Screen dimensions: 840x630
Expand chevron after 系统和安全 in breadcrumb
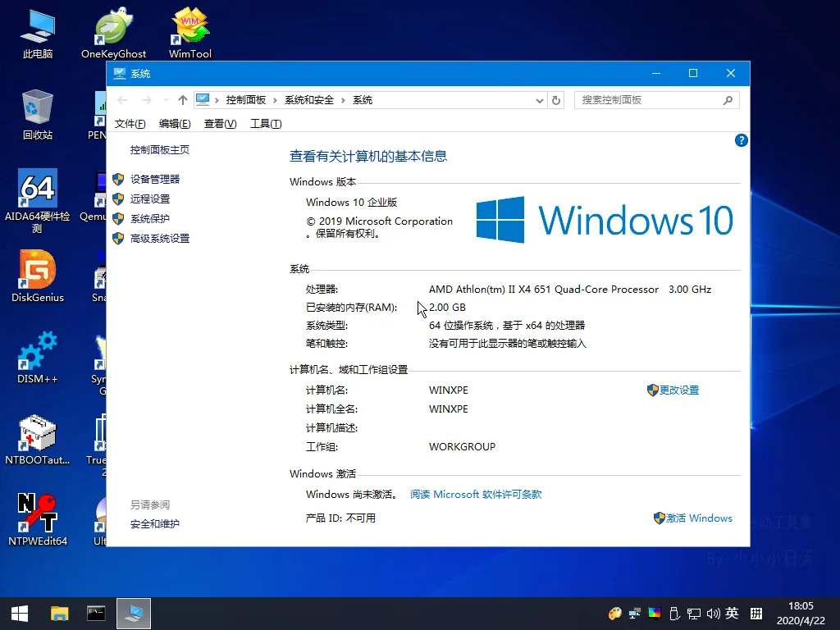[x=343, y=100]
